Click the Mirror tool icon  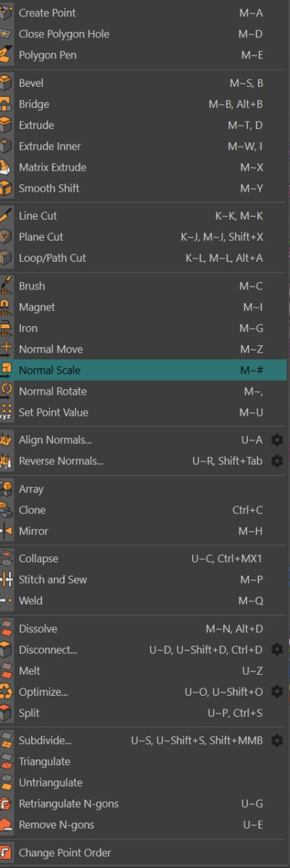click(6, 531)
